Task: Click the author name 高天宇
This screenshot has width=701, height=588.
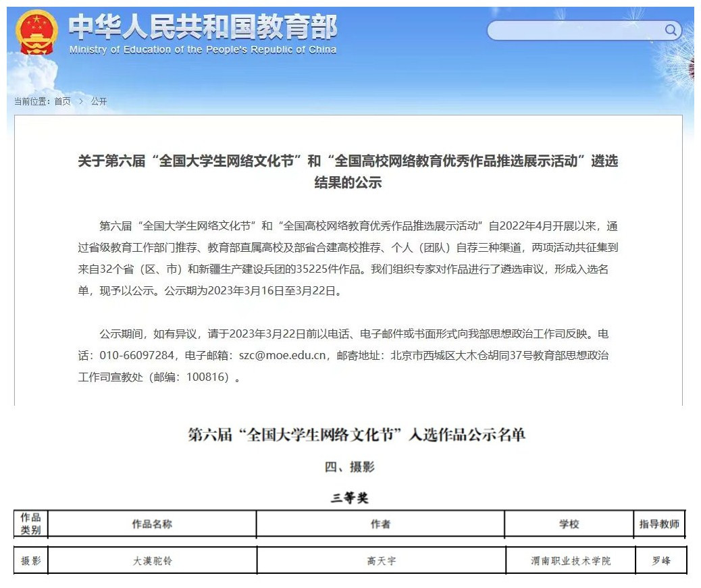Action: (x=382, y=560)
